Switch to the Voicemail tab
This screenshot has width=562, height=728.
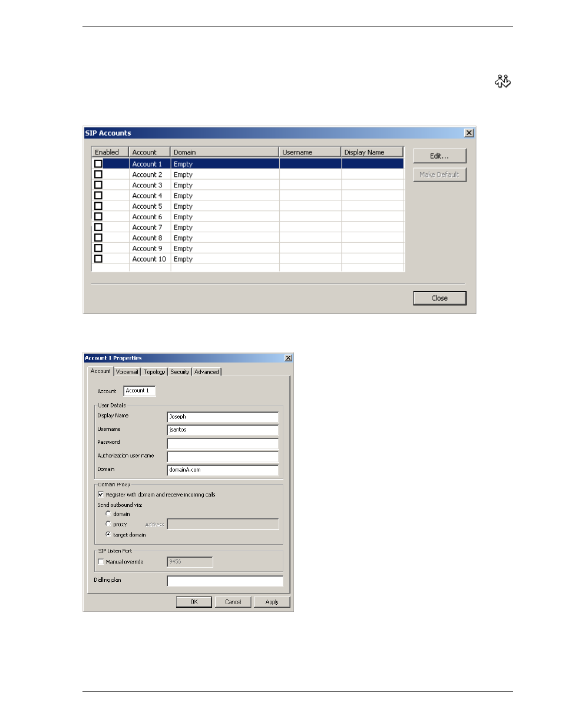pyautogui.click(x=126, y=371)
